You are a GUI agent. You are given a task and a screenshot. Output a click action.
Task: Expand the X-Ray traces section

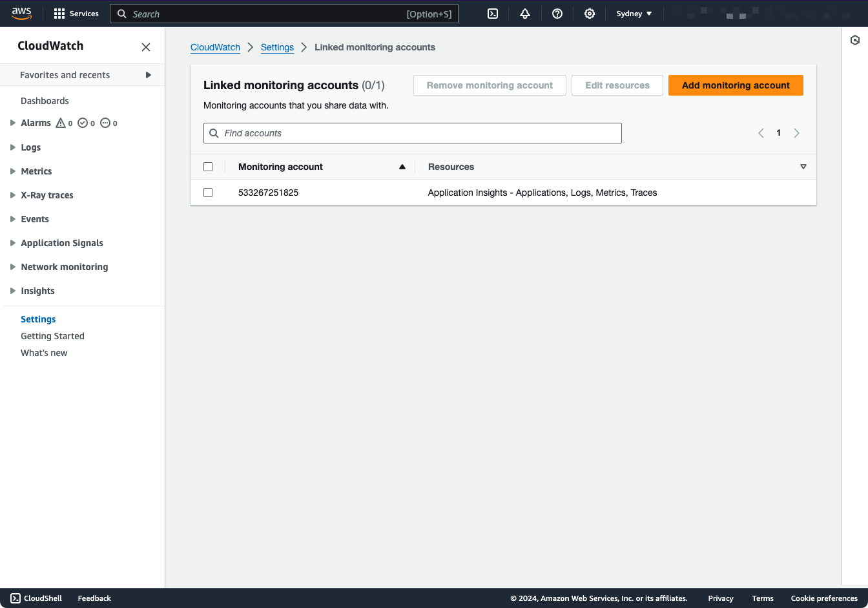[x=12, y=195]
